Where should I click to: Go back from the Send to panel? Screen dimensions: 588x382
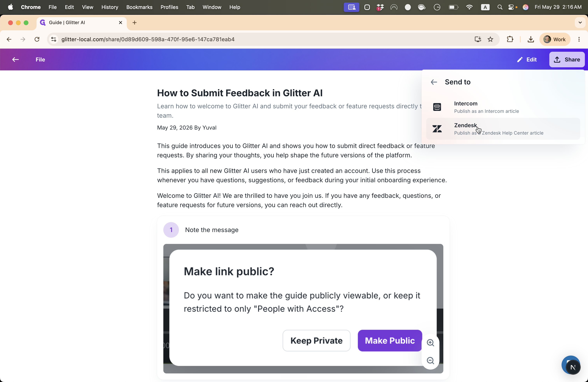[x=434, y=82]
